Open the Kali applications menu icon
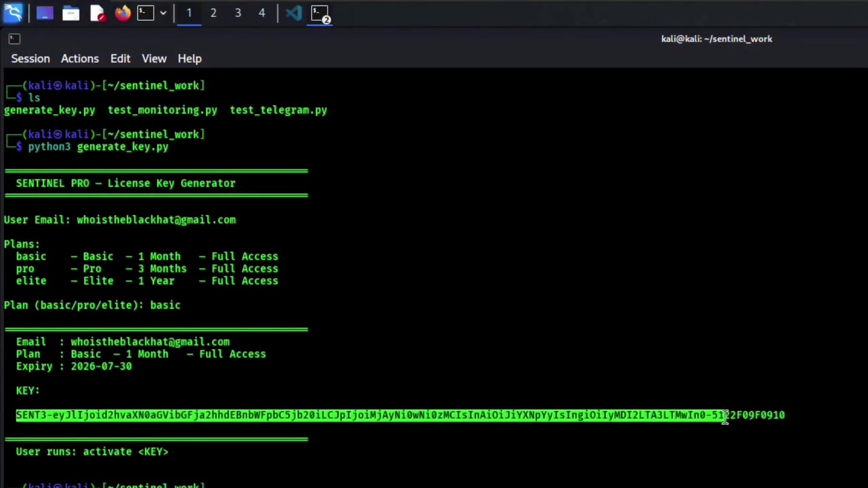Image resolution: width=868 pixels, height=488 pixels. (14, 13)
